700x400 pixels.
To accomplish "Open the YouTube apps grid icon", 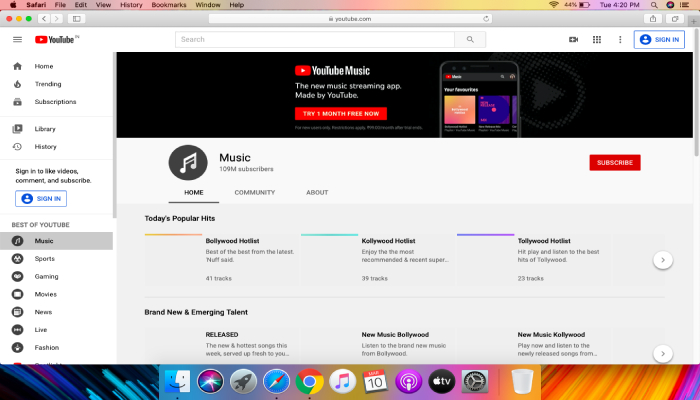I will [x=597, y=39].
